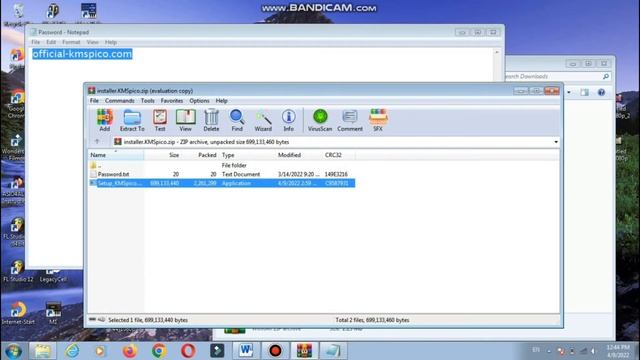640x360 pixels.
Task: Open Notepad View menu
Action: click(92, 42)
